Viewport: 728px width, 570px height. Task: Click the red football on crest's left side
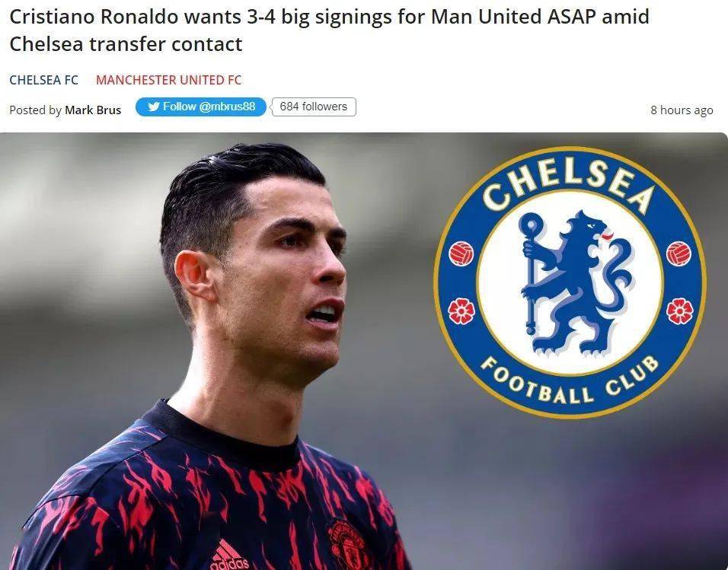pyautogui.click(x=461, y=254)
